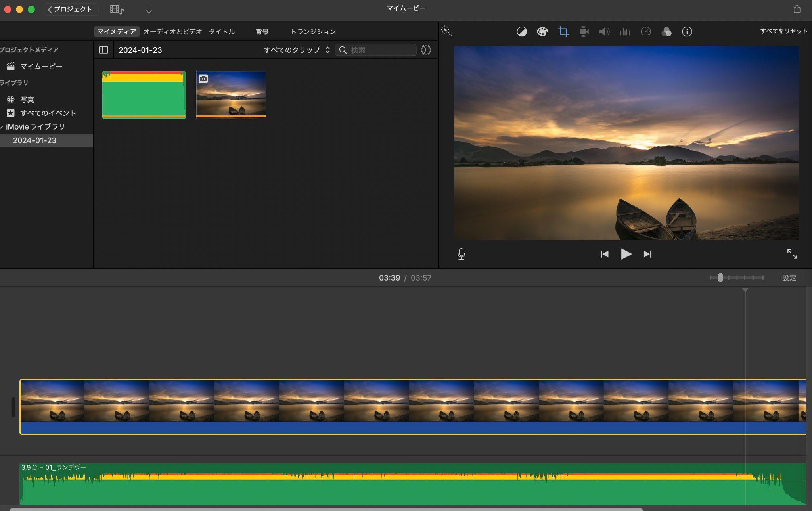Switch to トランジション tab
The height and width of the screenshot is (511, 812).
[313, 31]
